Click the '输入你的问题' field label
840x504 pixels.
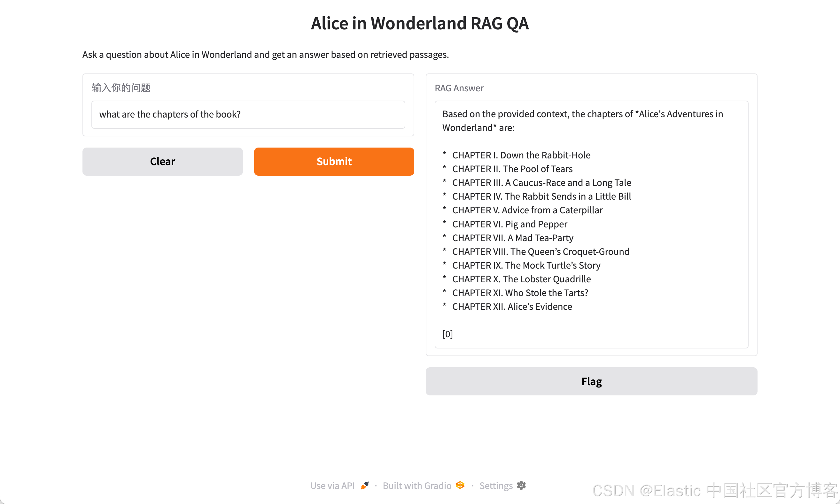[x=121, y=88]
